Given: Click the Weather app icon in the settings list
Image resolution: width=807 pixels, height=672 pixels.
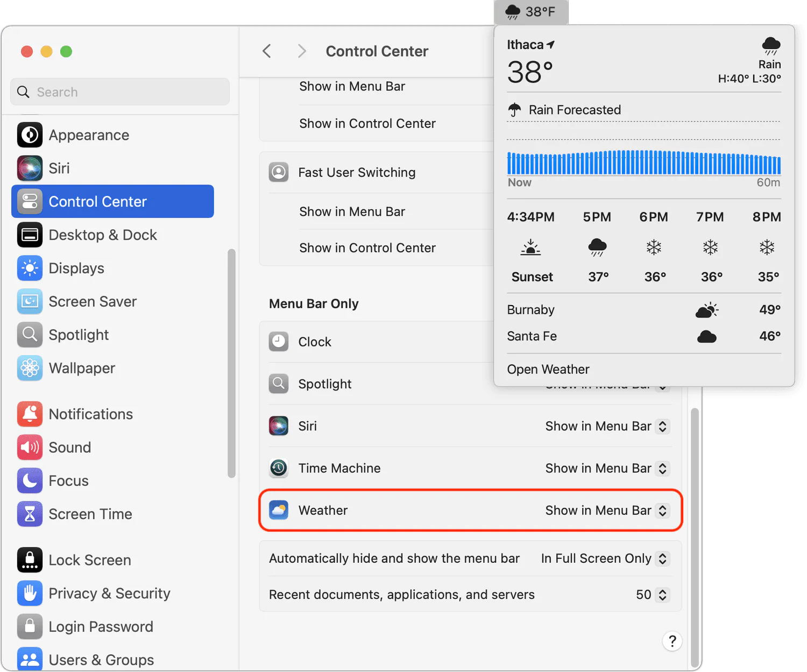Looking at the screenshot, I should click(x=279, y=510).
